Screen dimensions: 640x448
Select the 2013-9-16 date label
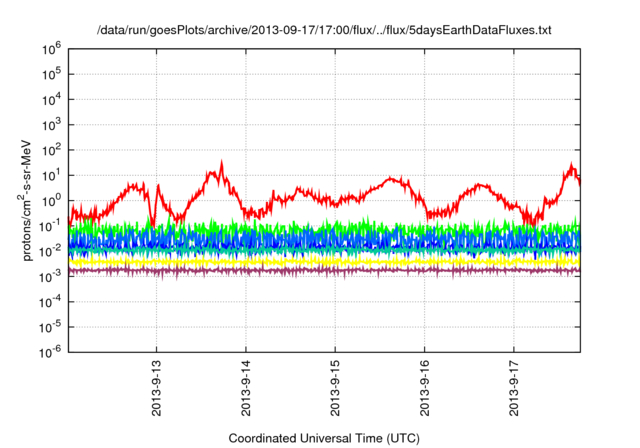pos(424,388)
